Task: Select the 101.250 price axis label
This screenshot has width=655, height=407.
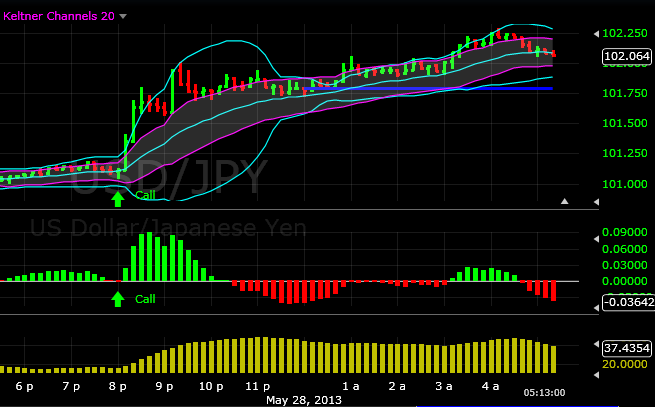Action: 625,153
